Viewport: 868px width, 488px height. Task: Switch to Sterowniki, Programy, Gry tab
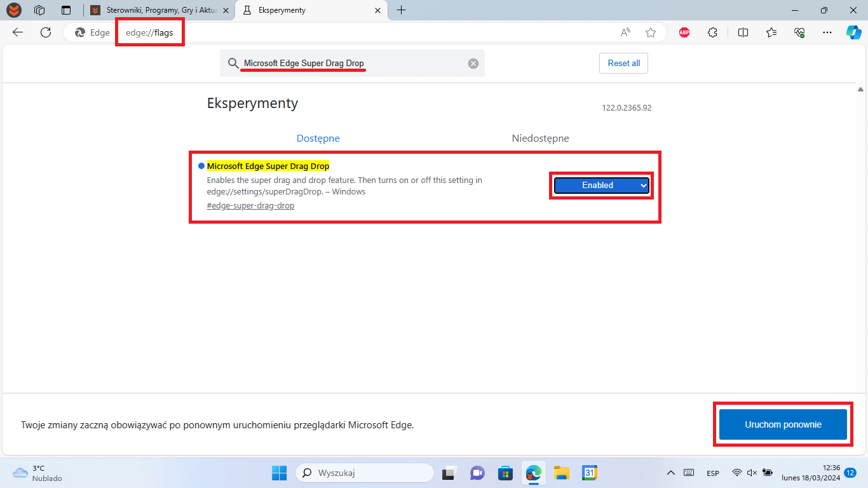[159, 10]
